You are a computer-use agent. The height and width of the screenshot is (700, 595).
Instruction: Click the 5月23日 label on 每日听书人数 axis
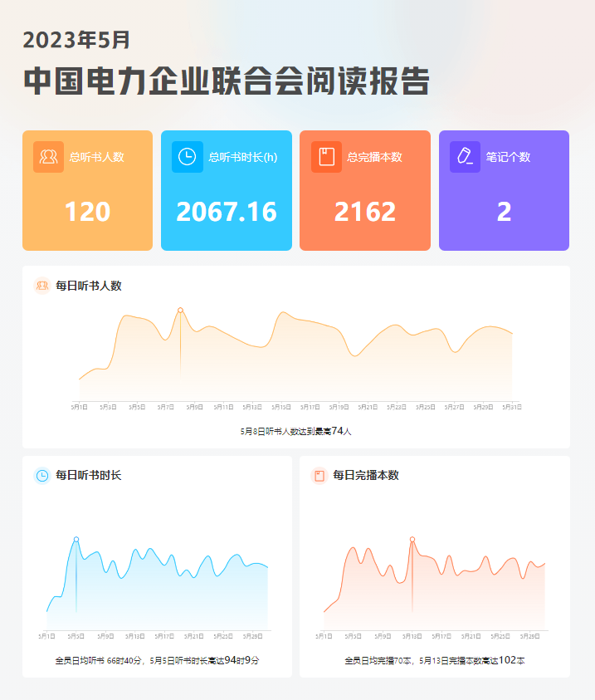[397, 407]
